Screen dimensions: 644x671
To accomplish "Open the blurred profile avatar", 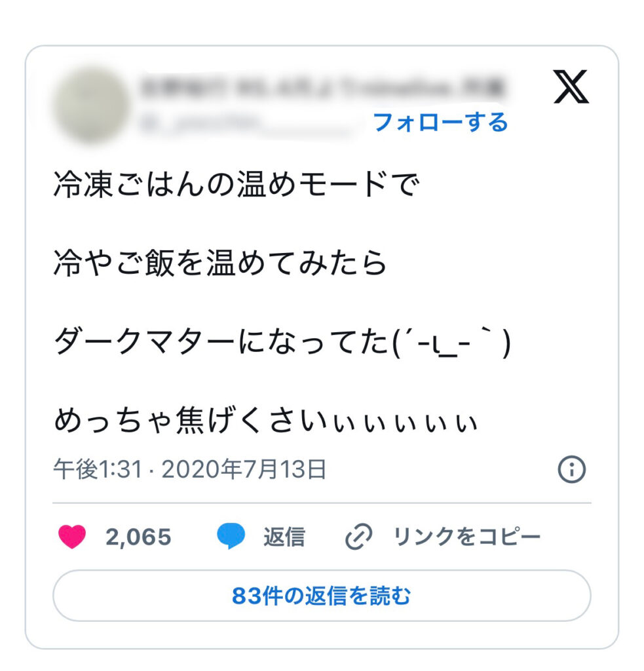I will [91, 105].
